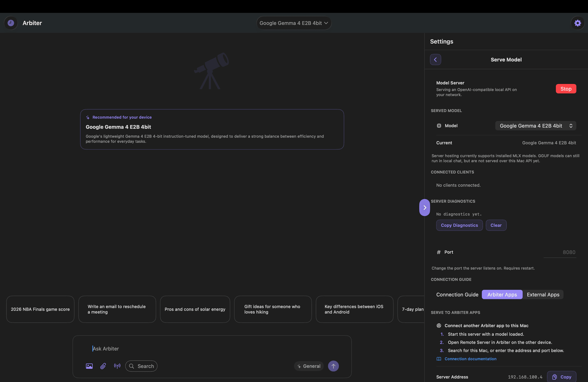
Task: Click the server address 192.168.100.4
Action: (x=525, y=377)
